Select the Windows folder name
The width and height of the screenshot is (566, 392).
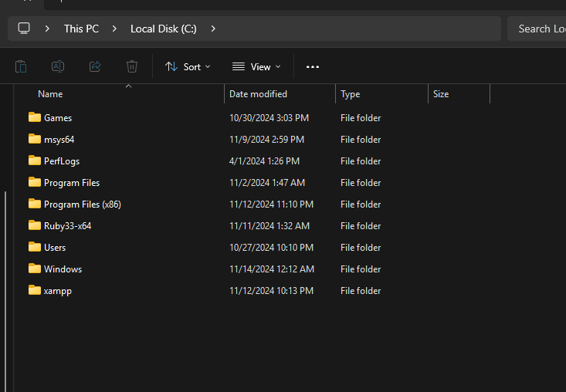tap(63, 269)
